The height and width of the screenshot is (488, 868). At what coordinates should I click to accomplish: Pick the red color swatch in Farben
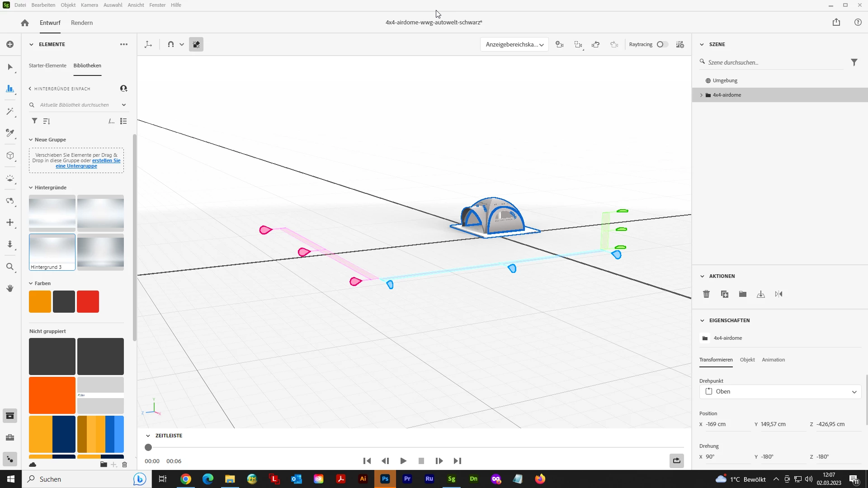click(88, 301)
